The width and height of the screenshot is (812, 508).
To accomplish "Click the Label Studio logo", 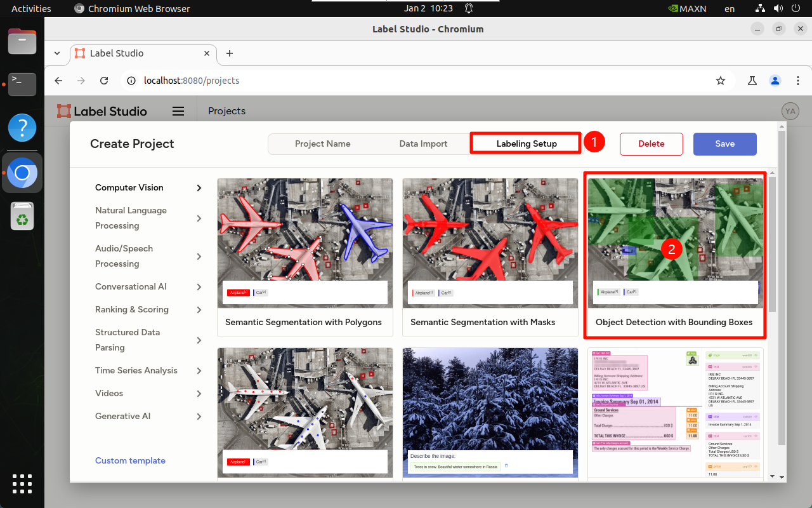I will [101, 111].
